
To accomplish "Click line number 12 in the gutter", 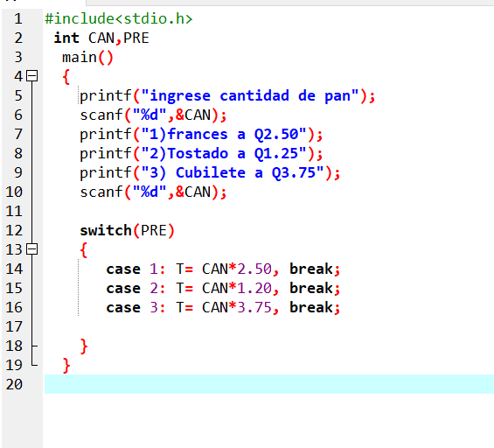I will point(14,230).
